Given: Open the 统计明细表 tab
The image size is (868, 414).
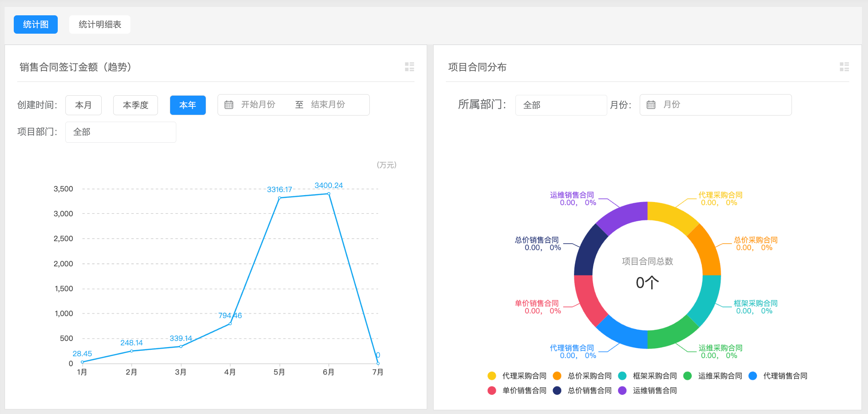Looking at the screenshot, I should pyautogui.click(x=100, y=24).
